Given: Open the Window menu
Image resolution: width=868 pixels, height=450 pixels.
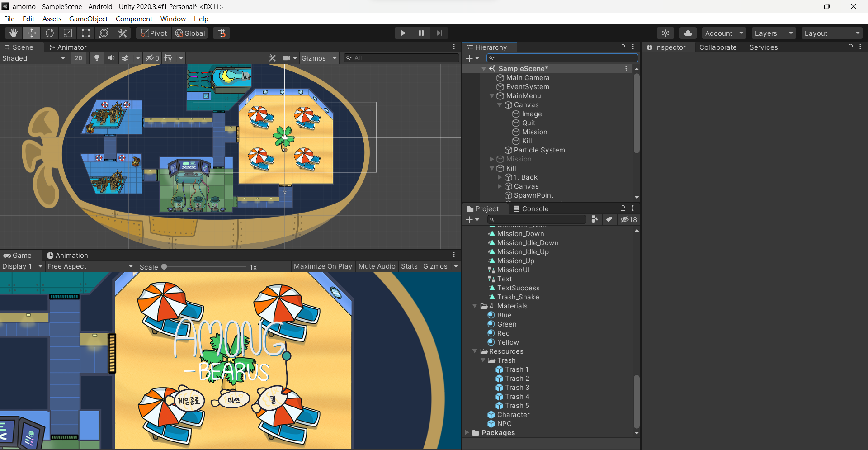Looking at the screenshot, I should click(x=173, y=19).
